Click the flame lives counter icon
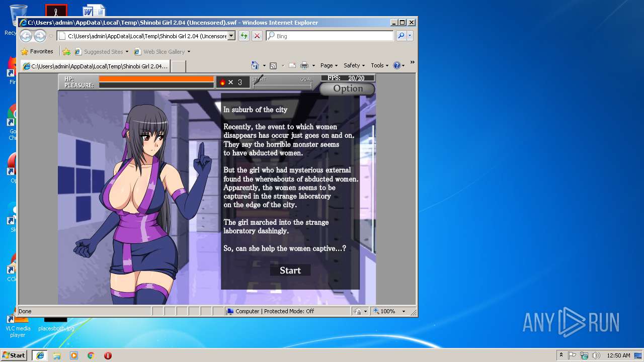The image size is (644, 362). point(223,82)
